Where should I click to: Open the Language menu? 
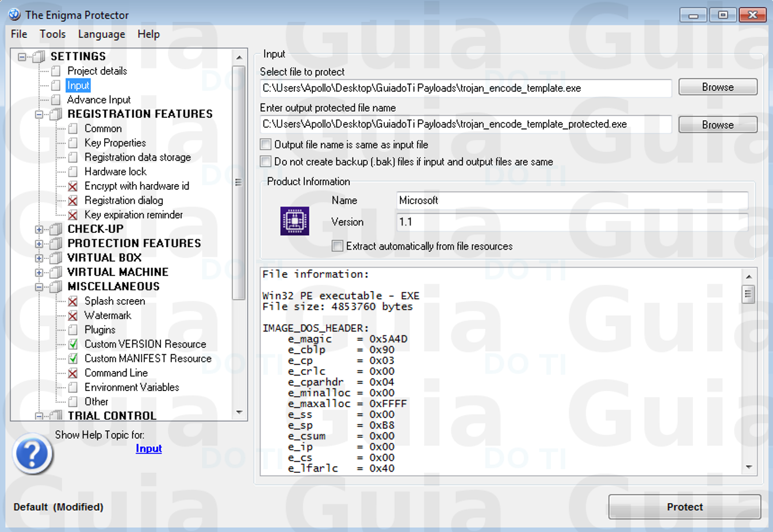coord(101,35)
